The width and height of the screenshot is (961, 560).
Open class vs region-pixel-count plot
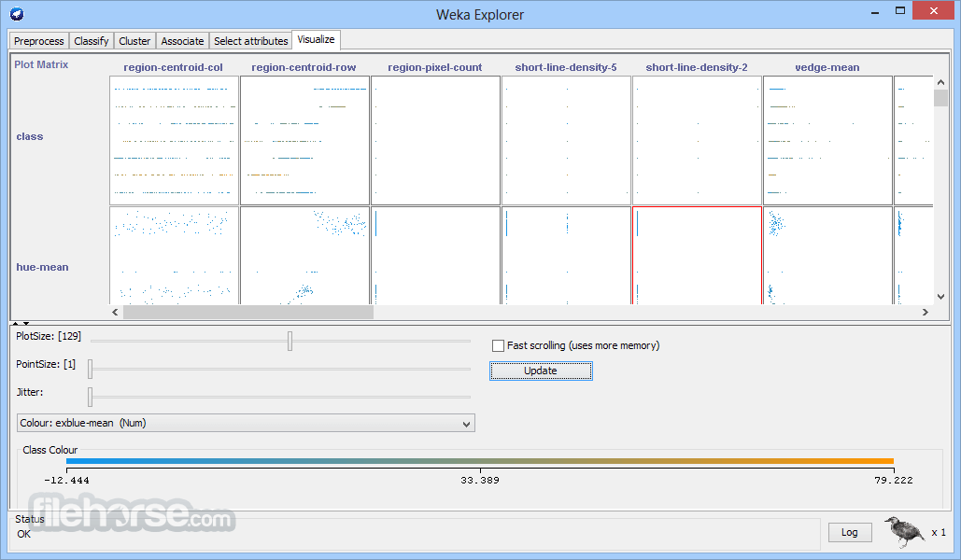(435, 140)
